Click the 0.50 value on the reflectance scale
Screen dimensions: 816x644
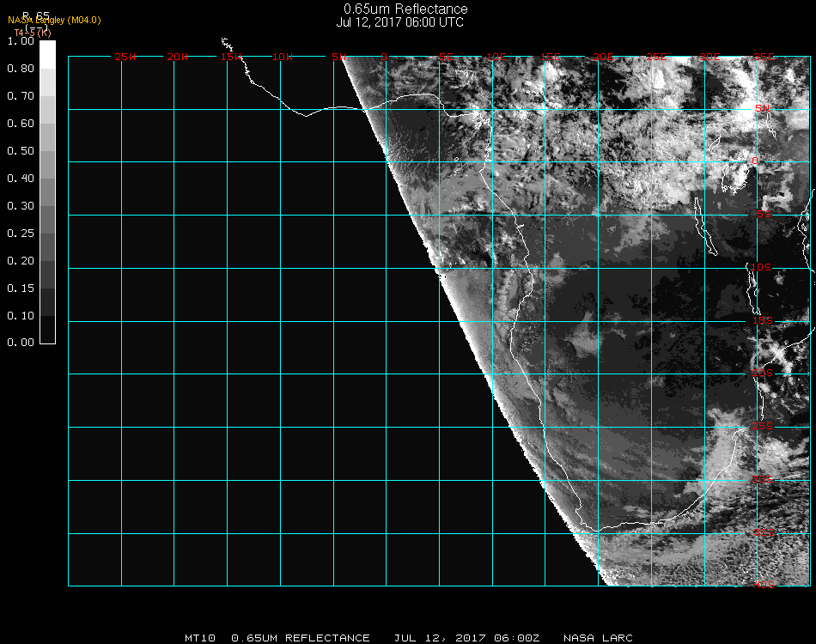click(21, 151)
